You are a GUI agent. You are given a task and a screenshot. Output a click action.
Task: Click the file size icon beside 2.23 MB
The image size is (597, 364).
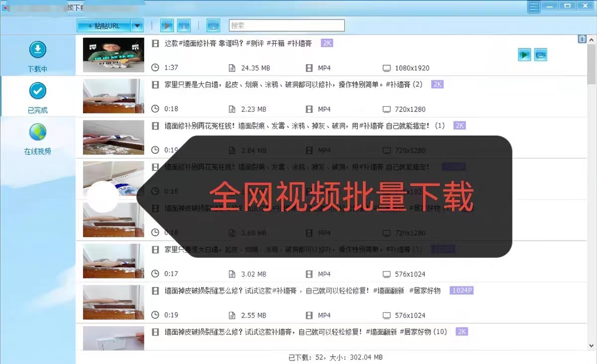(x=232, y=109)
